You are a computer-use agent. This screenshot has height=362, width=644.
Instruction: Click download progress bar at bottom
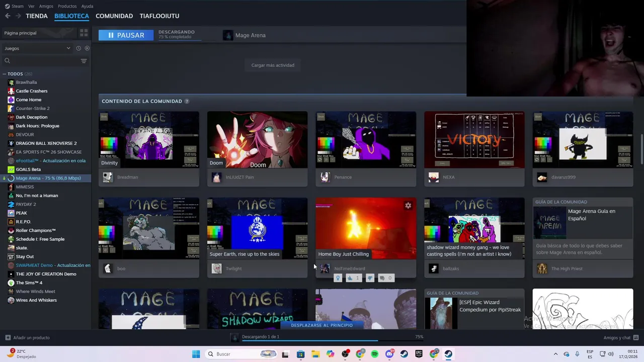pos(332,340)
